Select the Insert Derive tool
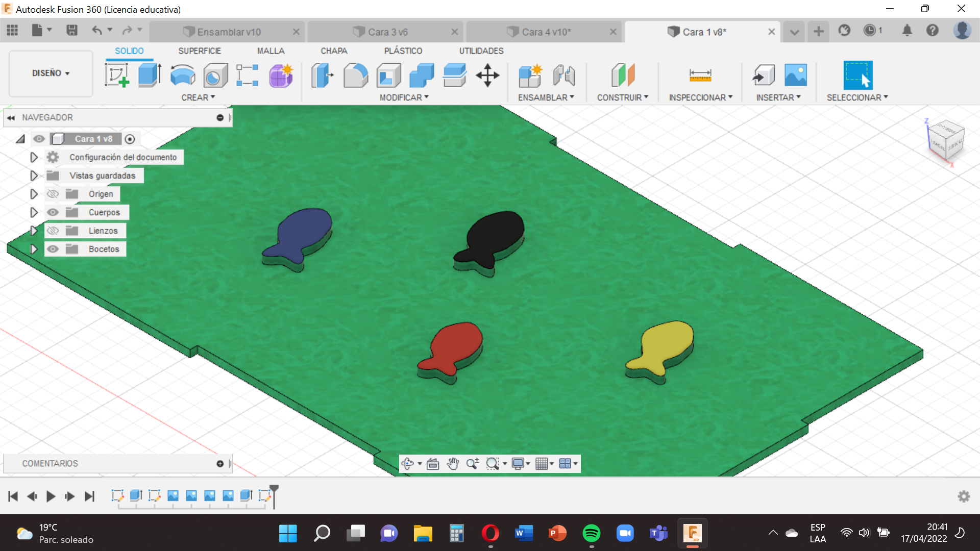This screenshot has width=980, height=551. pyautogui.click(x=764, y=75)
